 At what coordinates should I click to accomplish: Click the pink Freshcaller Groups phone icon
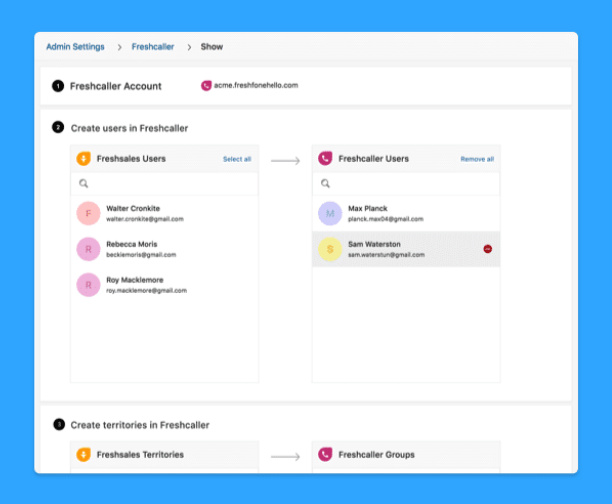pyautogui.click(x=325, y=454)
